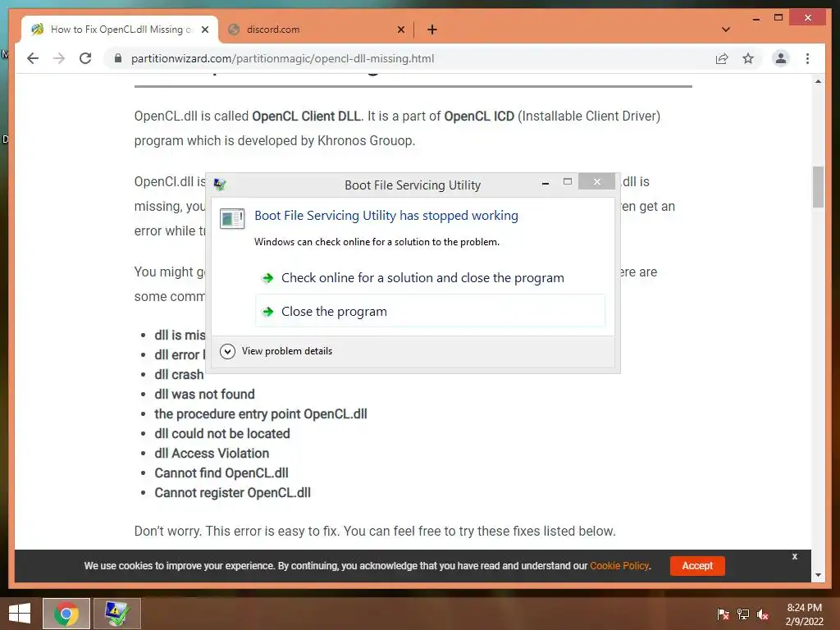The image size is (840, 630).
Task: Click the scrollbar down arrow
Action: coord(818,575)
